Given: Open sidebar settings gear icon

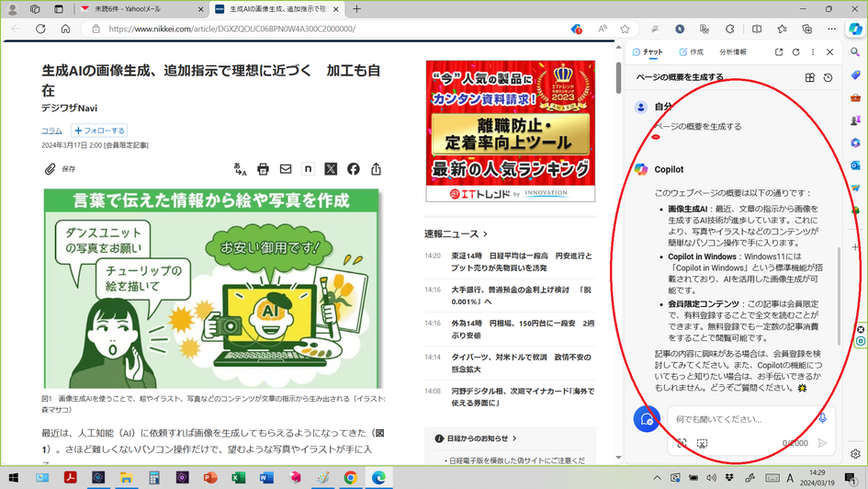Looking at the screenshot, I should pos(855,454).
